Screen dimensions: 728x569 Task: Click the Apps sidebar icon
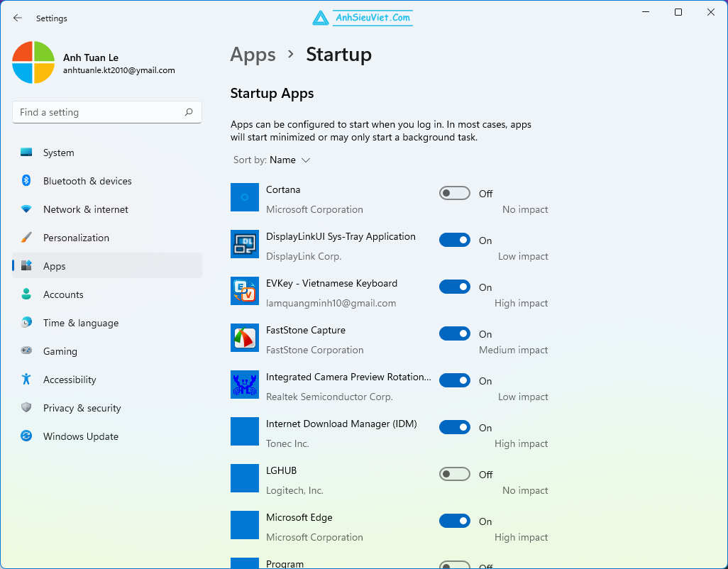(26, 265)
